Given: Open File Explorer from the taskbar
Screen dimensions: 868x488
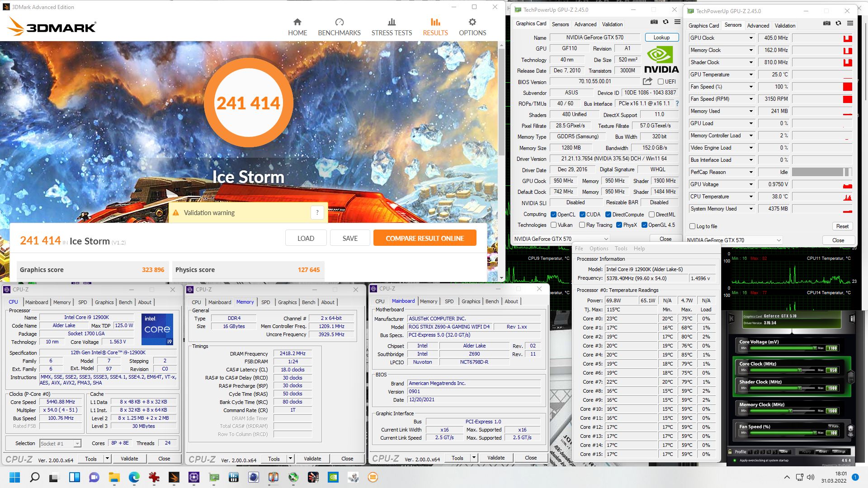Looking at the screenshot, I should (x=114, y=477).
